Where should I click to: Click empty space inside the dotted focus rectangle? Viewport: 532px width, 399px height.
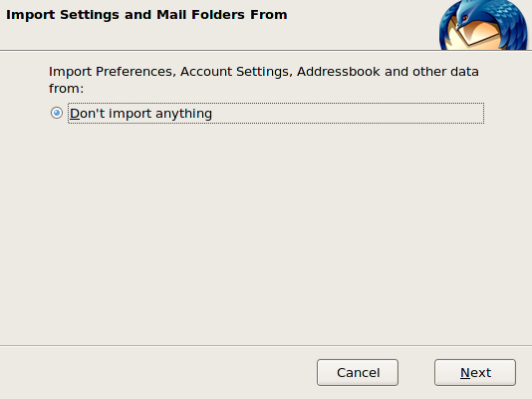click(x=348, y=114)
